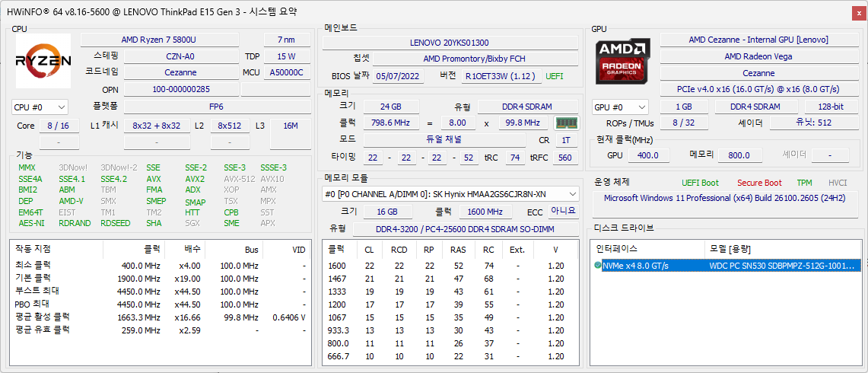Screen dimensions: 868x373
Task: Click the 1T command rate field
Action: tap(566, 140)
